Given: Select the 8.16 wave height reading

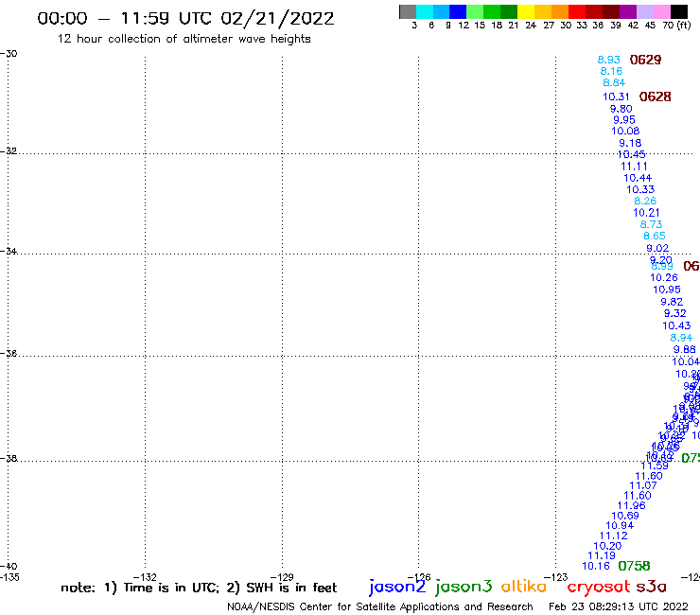Looking at the screenshot, I should click(611, 71).
